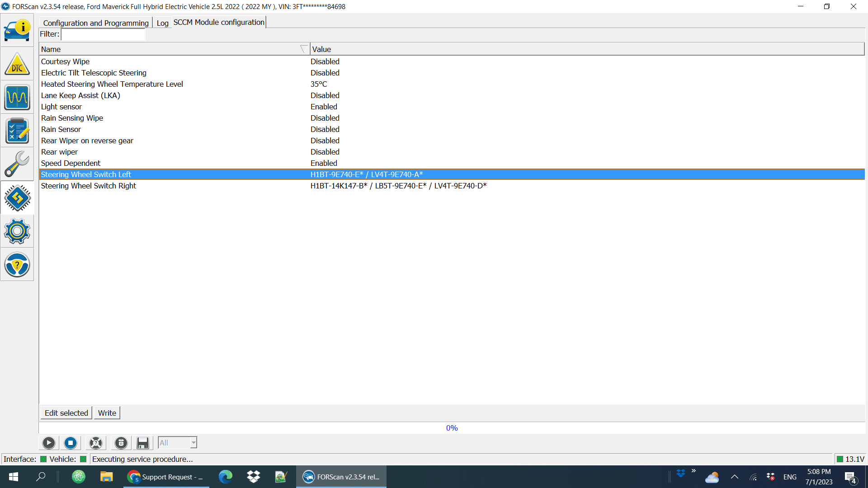Click the Play start button

pos(49,443)
